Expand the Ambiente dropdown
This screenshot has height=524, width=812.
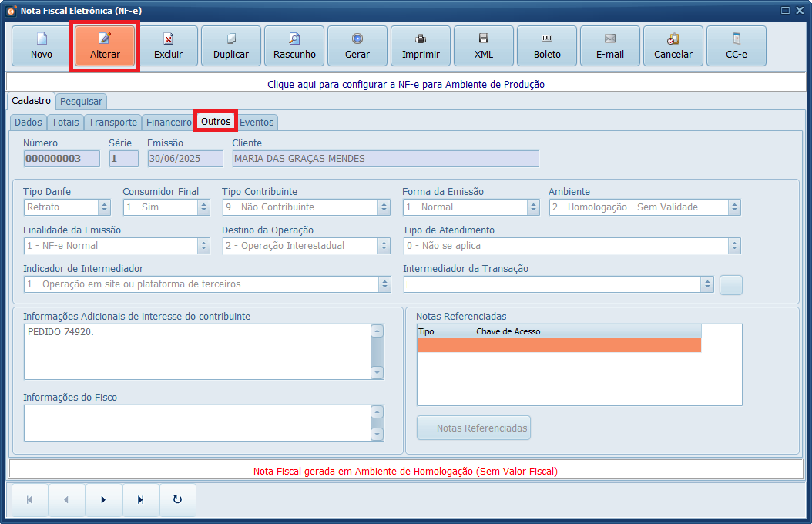pyautogui.click(x=734, y=207)
